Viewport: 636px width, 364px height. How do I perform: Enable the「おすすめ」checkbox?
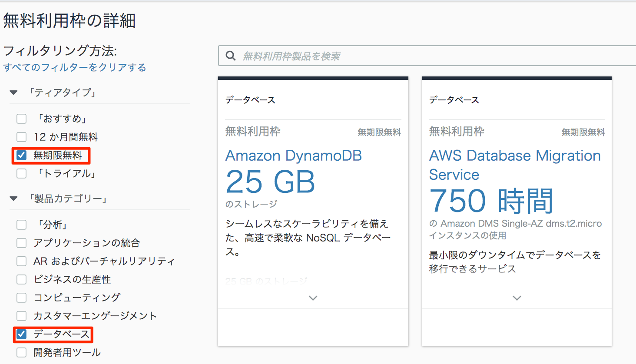click(21, 119)
